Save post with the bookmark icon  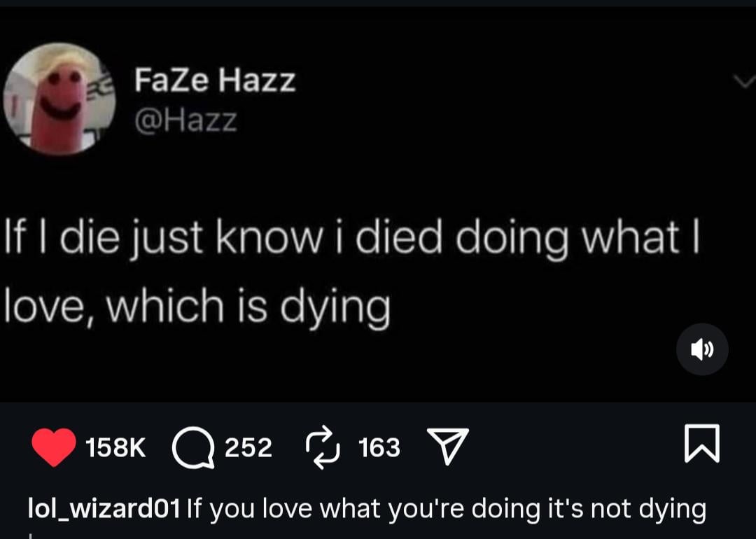point(703,444)
